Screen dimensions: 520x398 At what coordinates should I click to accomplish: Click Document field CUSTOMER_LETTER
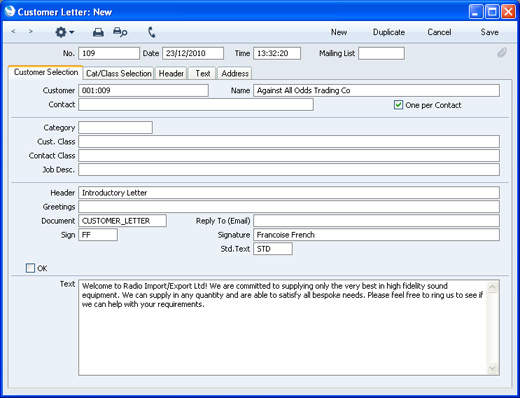click(122, 221)
